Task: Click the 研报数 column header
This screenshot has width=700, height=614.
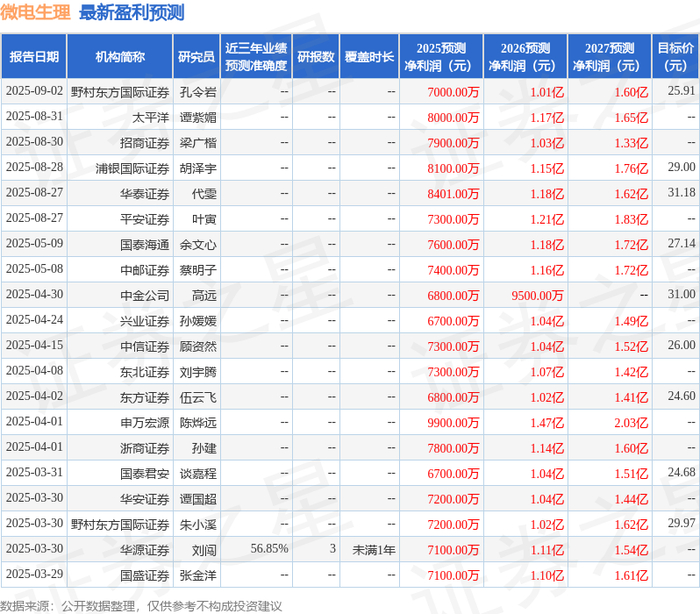Action: [316, 57]
